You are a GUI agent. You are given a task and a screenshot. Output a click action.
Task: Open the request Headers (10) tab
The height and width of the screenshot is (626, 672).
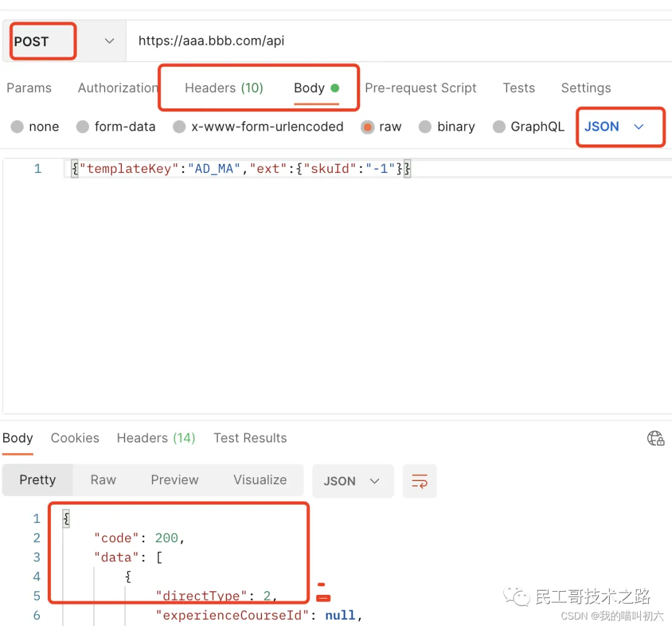pyautogui.click(x=224, y=88)
